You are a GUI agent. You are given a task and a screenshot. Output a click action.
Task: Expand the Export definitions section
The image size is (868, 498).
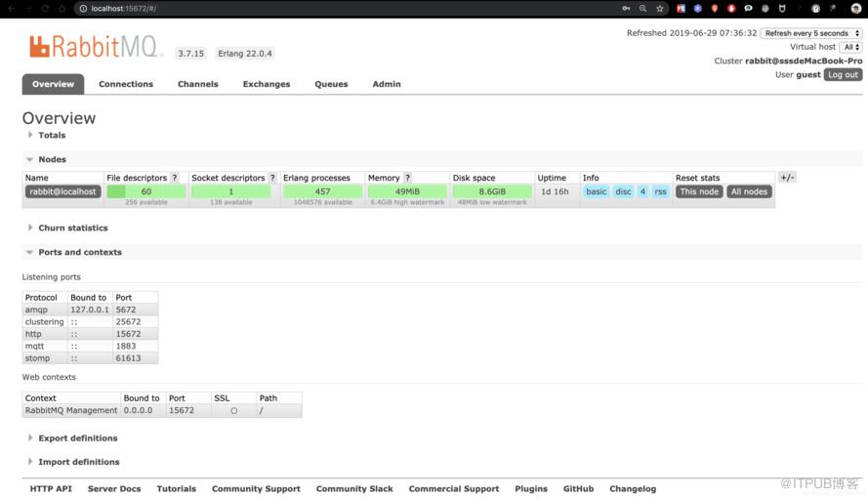pos(77,438)
